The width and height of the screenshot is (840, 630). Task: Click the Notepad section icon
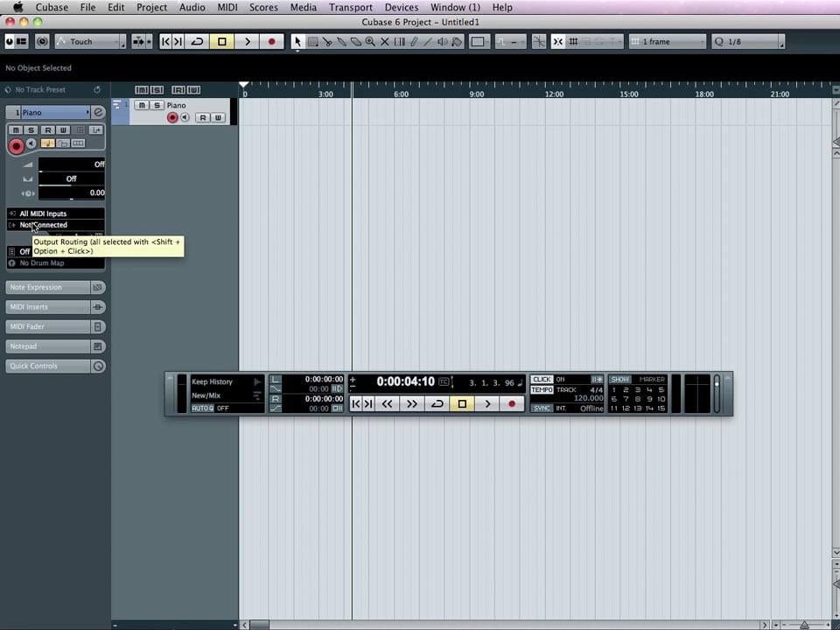(98, 346)
